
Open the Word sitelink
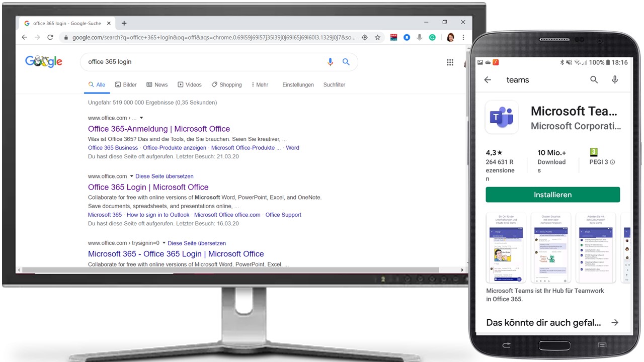(x=292, y=148)
